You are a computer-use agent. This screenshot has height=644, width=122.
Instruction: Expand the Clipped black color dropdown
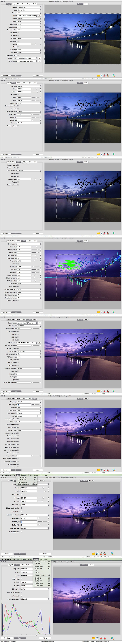click(x=29, y=289)
